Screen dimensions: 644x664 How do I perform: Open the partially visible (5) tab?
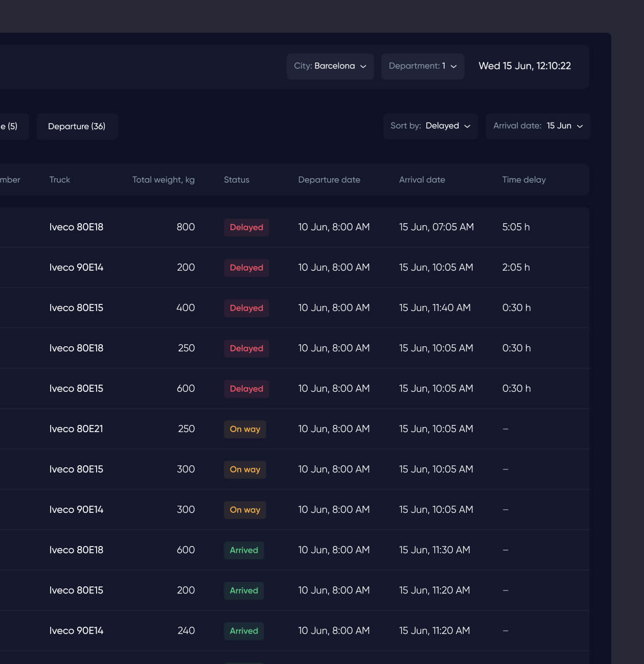click(10, 126)
